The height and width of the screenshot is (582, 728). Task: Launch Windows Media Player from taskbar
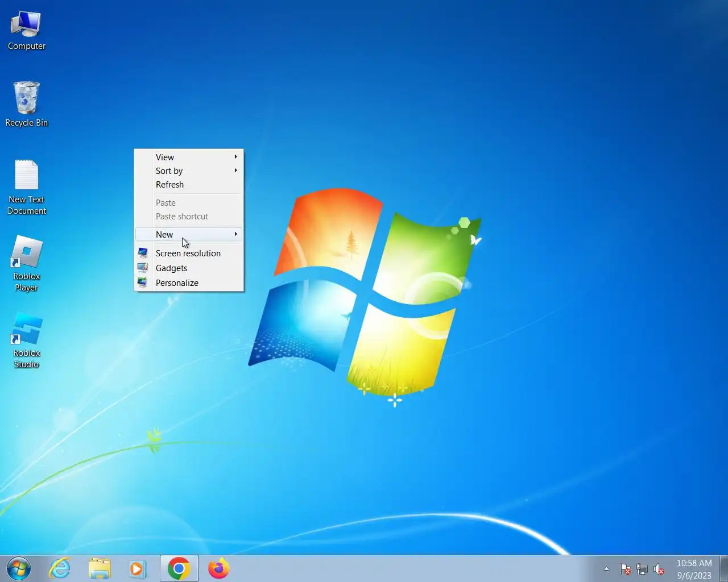pyautogui.click(x=138, y=568)
